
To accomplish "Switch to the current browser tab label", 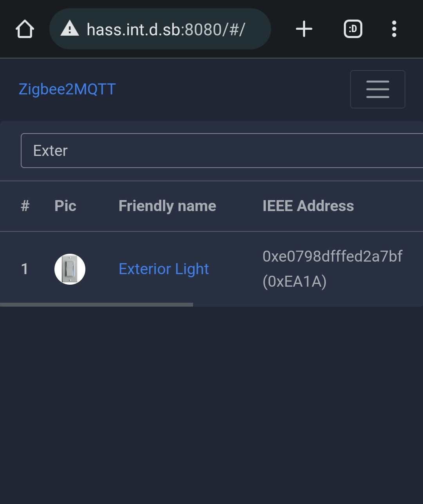I will pos(352,29).
